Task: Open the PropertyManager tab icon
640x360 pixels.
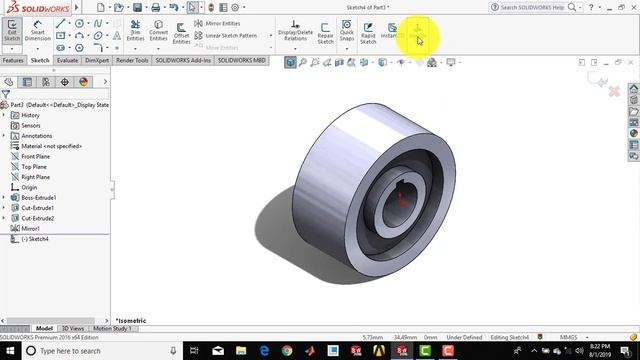Action: pyautogui.click(x=27, y=82)
